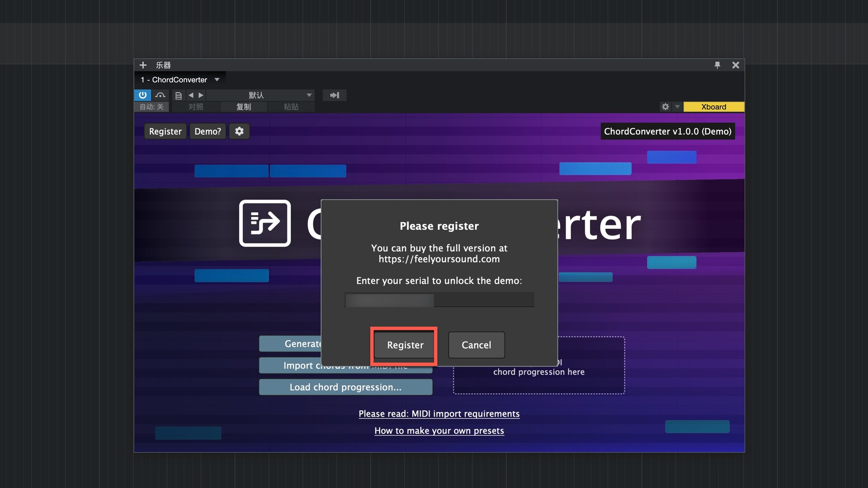Click the ChordConverter v1.0.0 (Demo) label
Viewport: 868px width, 488px height.
(667, 131)
